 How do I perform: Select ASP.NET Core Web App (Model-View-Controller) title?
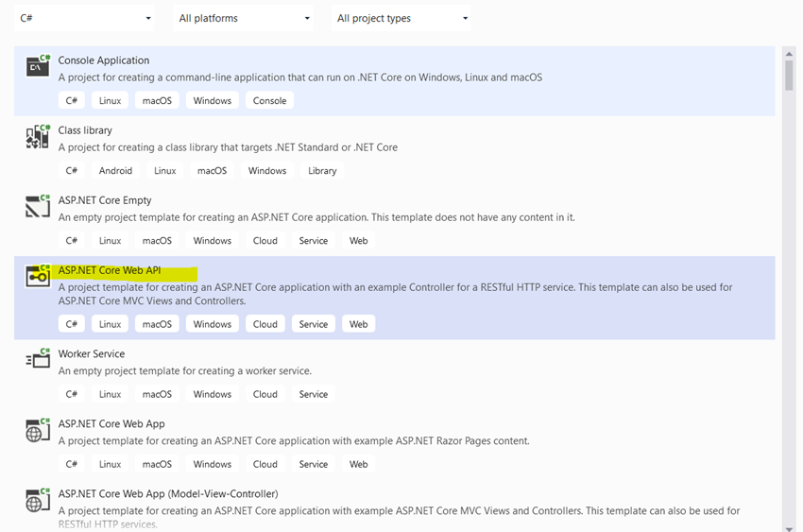click(x=168, y=494)
